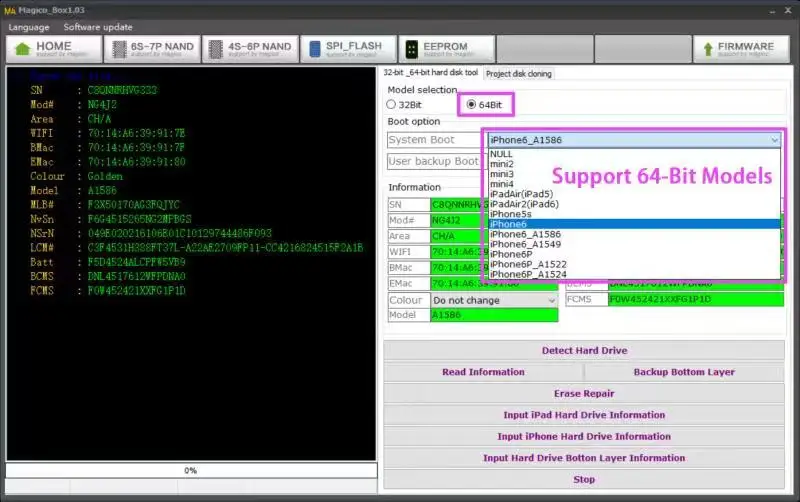The width and height of the screenshot is (800, 502).
Task: Collapse the iPhone6_A1586 model dropdown
Action: click(774, 140)
